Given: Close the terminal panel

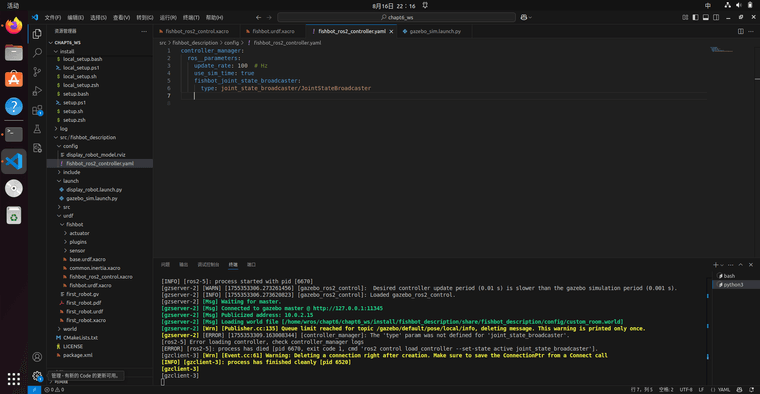Looking at the screenshot, I should [751, 265].
